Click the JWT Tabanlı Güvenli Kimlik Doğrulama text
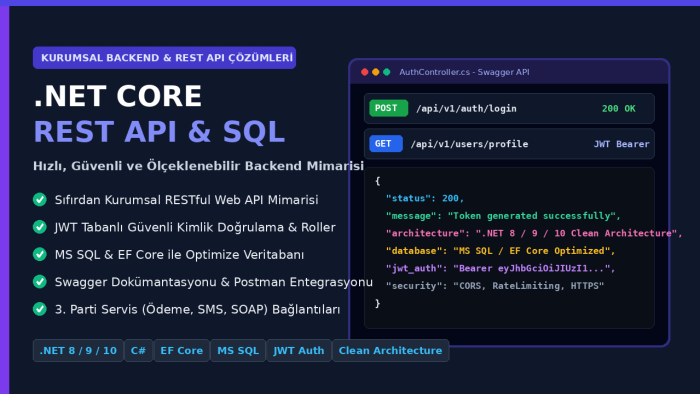 point(195,227)
